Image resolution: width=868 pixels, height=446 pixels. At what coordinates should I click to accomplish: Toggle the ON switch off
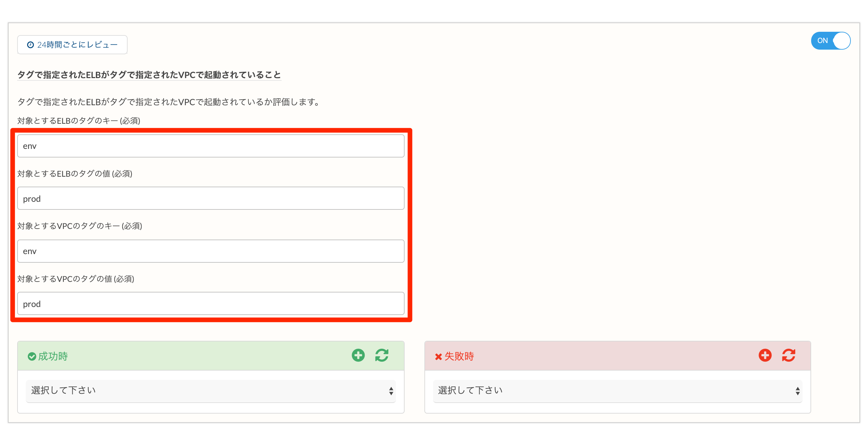pos(830,41)
